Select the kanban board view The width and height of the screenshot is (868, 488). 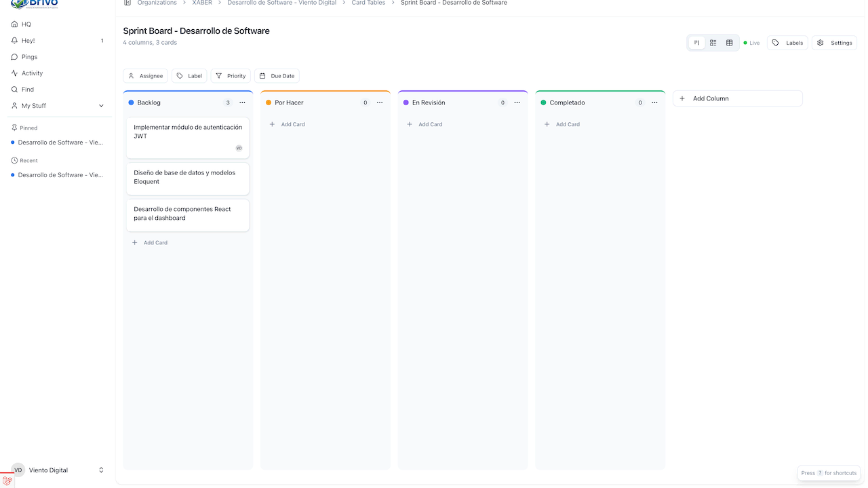(696, 43)
